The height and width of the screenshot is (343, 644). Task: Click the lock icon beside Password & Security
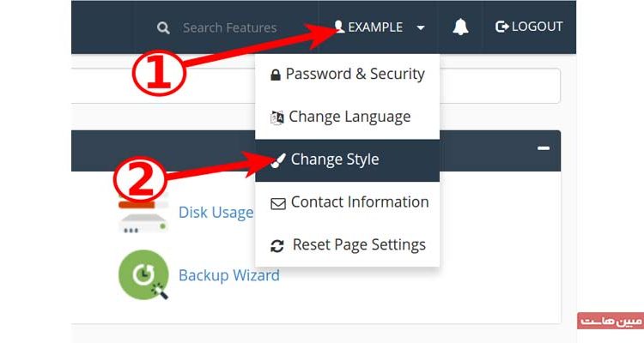coord(275,75)
